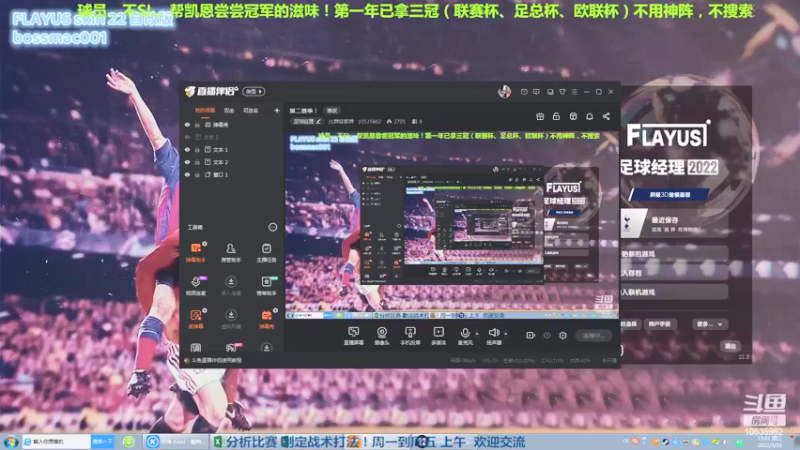Toggle the preview eye icon near settings
The image size is (800, 450).
point(547,335)
